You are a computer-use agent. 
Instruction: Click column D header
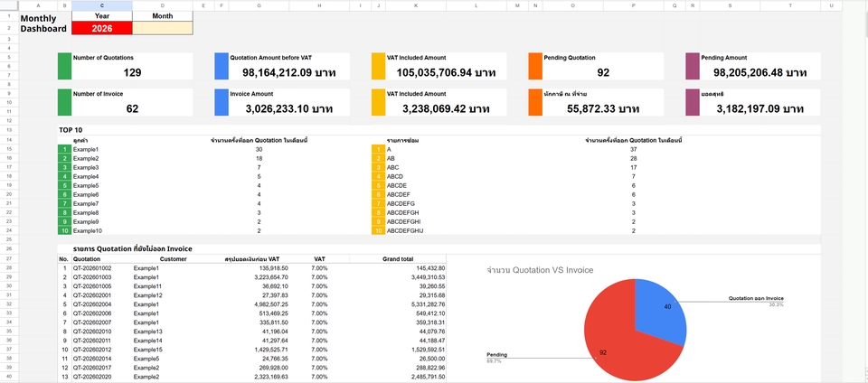tap(163, 5)
